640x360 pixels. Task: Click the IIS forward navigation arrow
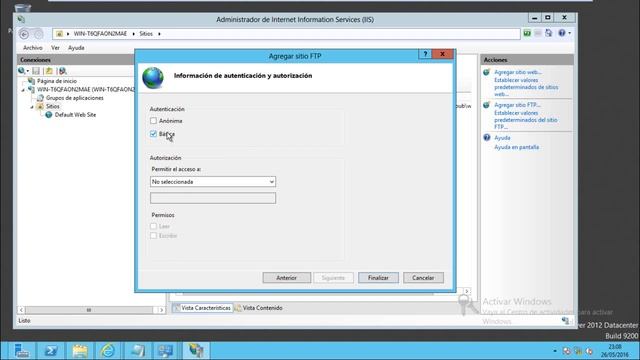point(38,34)
